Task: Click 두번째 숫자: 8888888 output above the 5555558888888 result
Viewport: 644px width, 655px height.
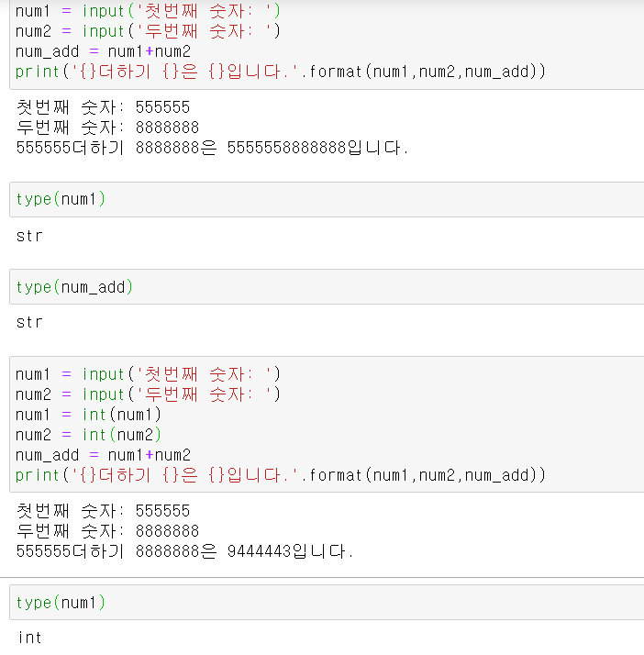Action: (107, 128)
